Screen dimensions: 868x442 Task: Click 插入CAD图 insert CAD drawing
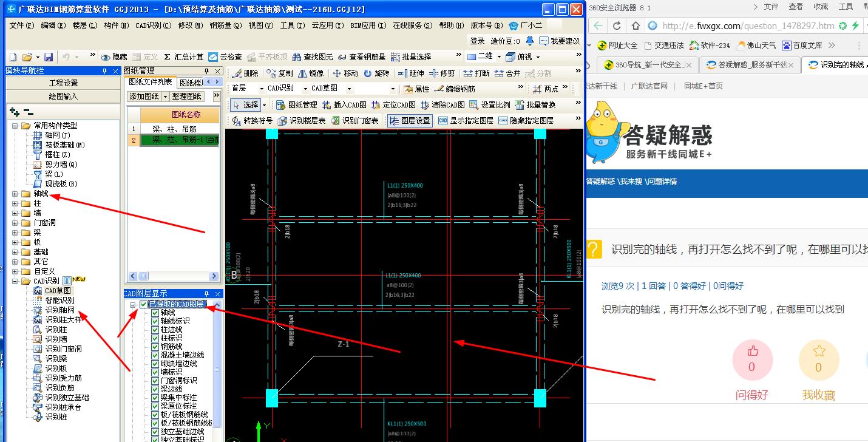point(344,104)
